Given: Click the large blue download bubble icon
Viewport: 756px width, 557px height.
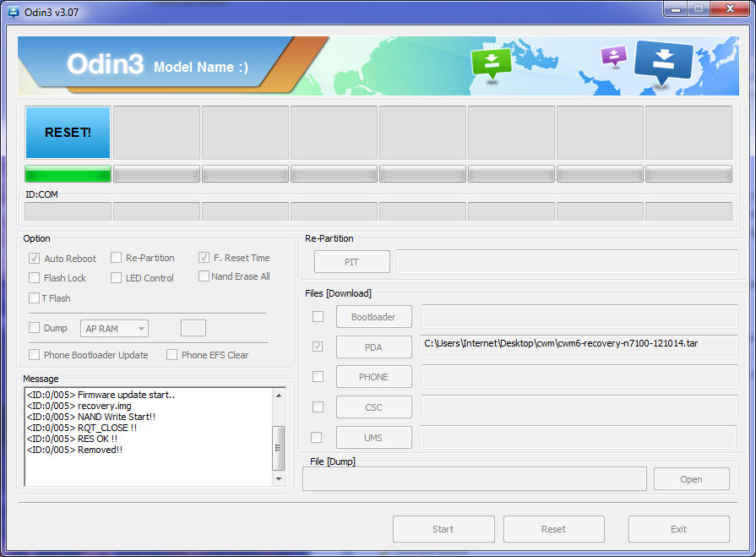Looking at the screenshot, I should click(664, 63).
